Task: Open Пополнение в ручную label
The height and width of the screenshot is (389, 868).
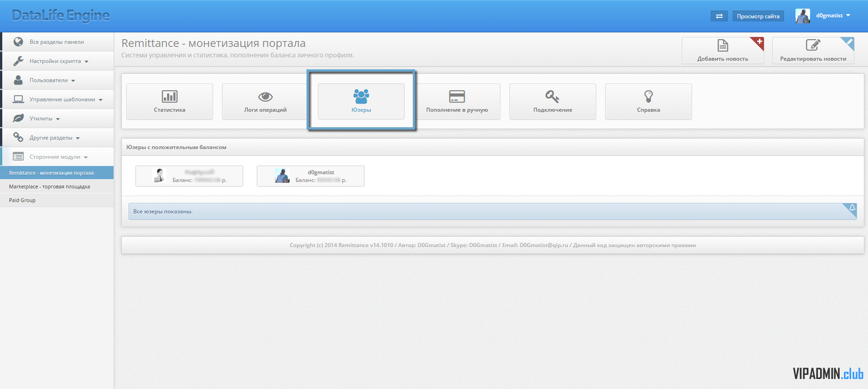Action: (x=457, y=110)
